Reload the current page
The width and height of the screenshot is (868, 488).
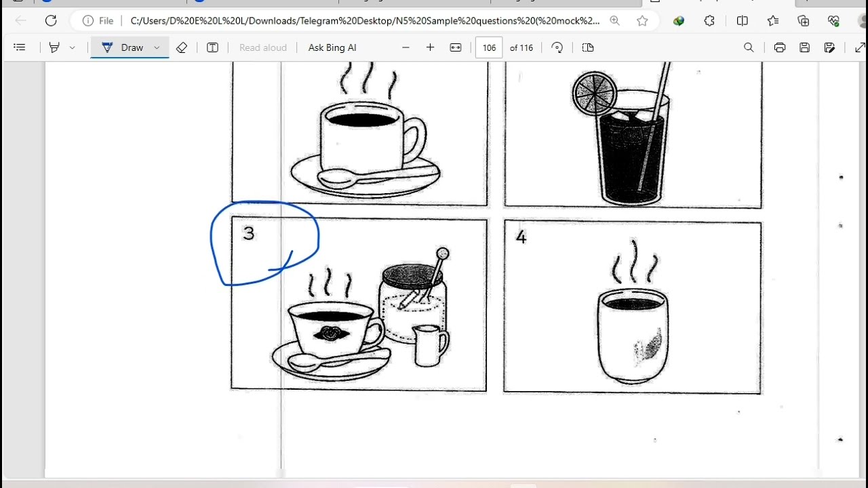pos(51,20)
